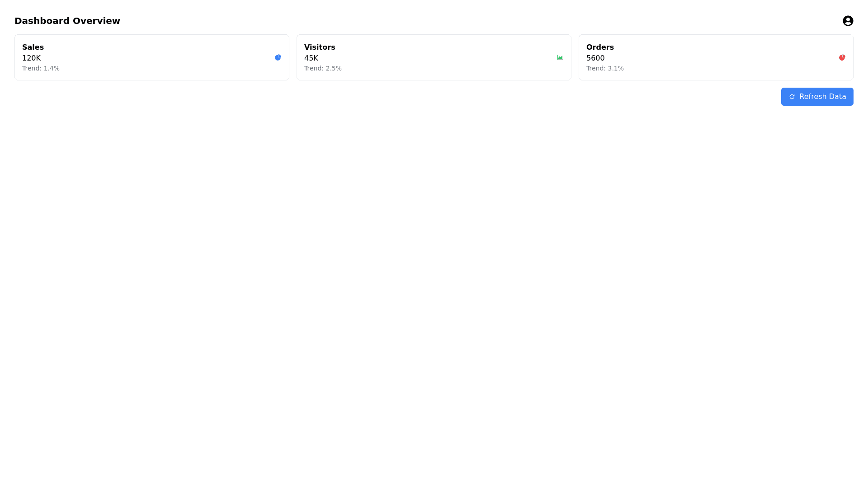Open the user account profile icon

click(848, 21)
